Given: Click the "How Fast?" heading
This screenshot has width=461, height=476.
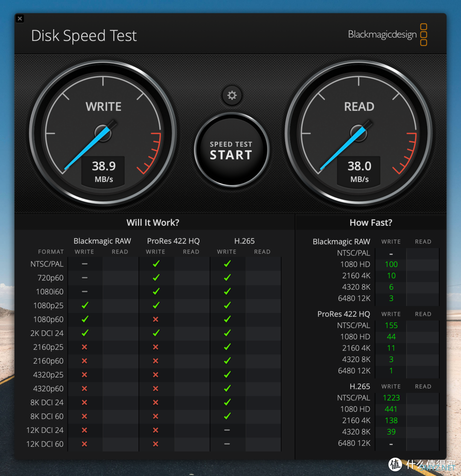Looking at the screenshot, I should click(371, 222).
